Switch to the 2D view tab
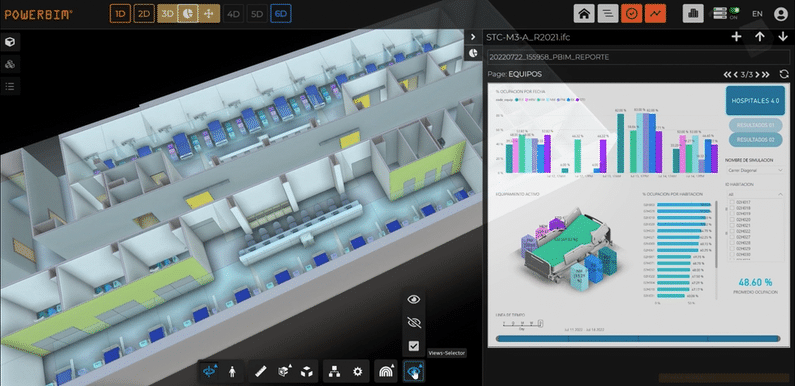This screenshot has width=795, height=386. (144, 14)
